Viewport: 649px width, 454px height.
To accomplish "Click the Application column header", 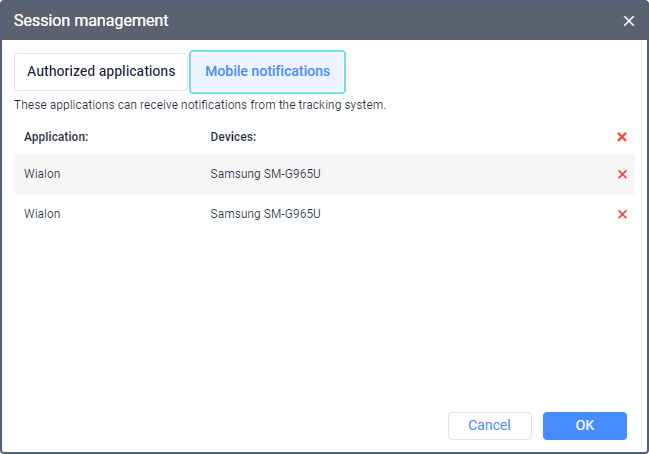I will (56, 137).
